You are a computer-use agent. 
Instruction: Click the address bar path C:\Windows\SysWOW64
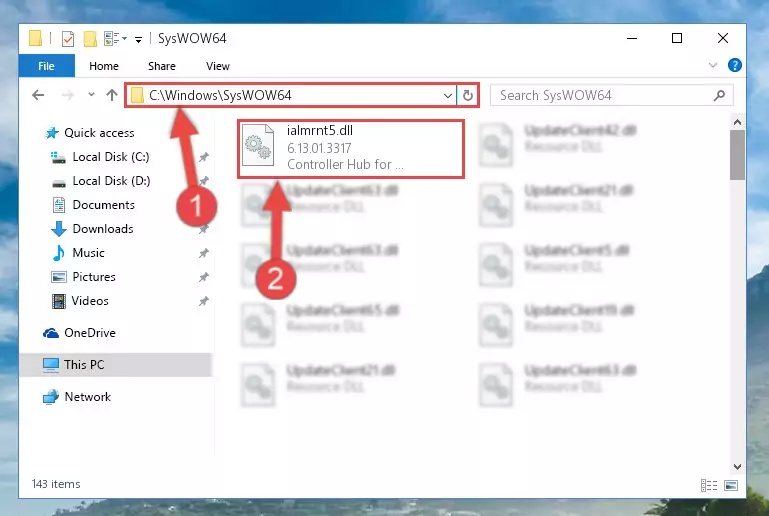220,95
